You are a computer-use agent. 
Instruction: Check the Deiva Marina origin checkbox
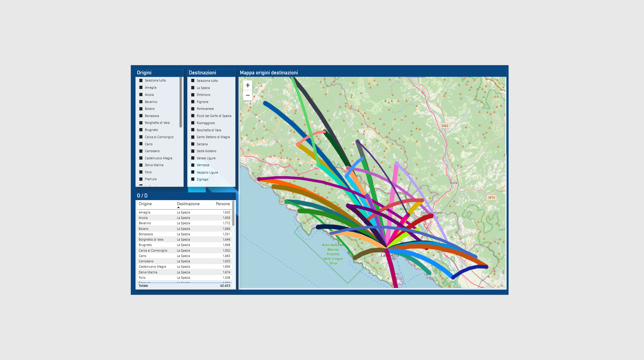coord(141,165)
